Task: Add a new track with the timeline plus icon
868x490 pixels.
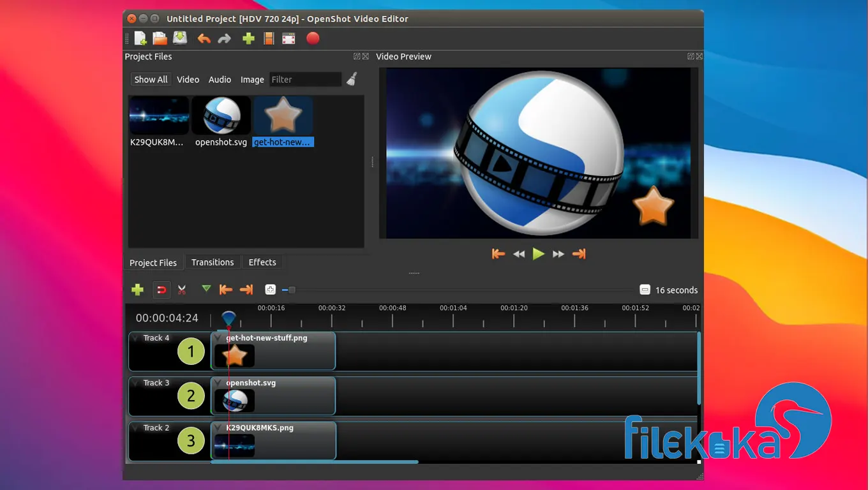Action: pos(137,290)
